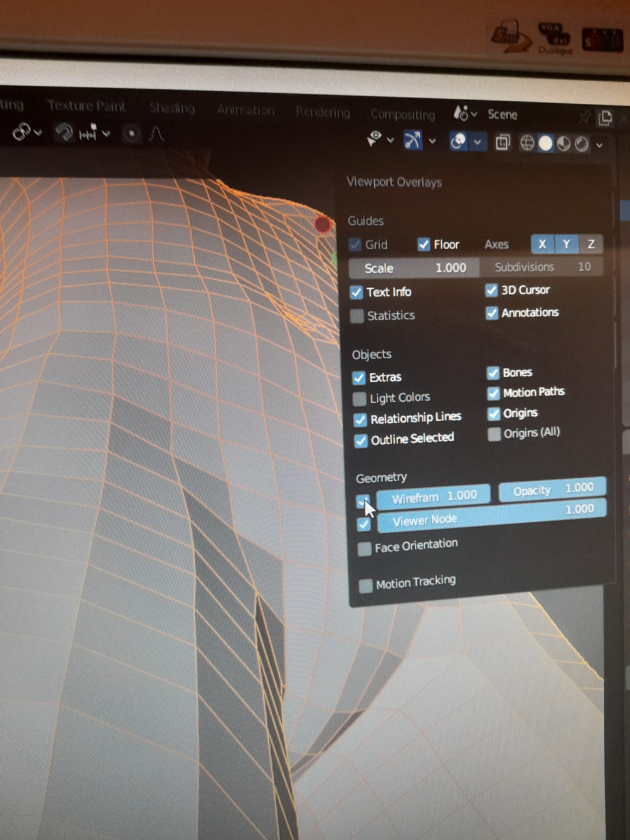
Task: Uncheck the Outline Selected option
Action: (x=361, y=441)
